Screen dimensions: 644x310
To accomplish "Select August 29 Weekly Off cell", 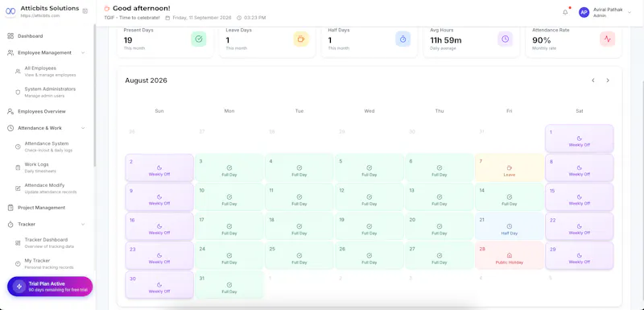I will coord(580,255).
